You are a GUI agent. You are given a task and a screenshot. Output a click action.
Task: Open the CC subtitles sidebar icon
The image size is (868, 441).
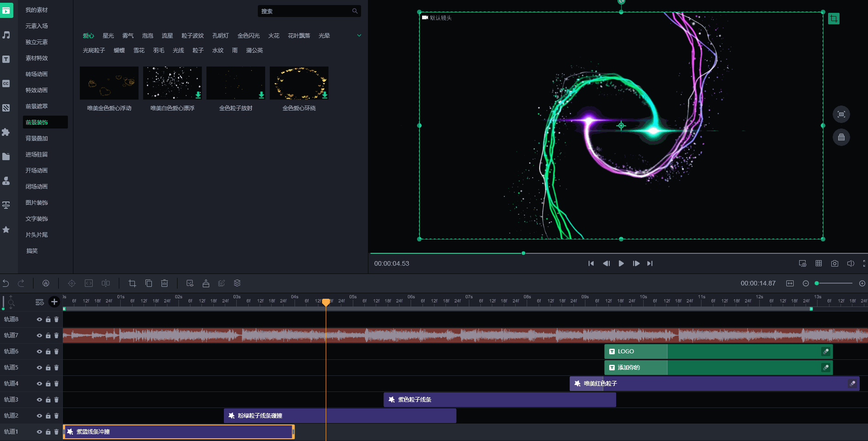6,84
